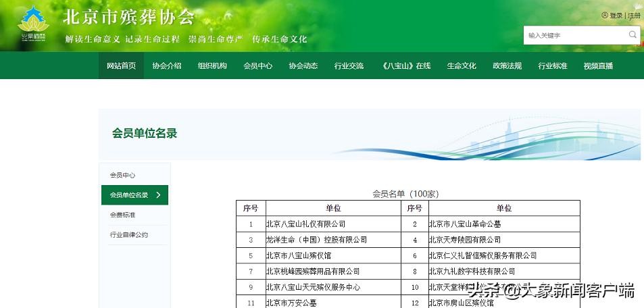Go to 行业标准 page
This screenshot has height=308, width=644.
pyautogui.click(x=552, y=66)
